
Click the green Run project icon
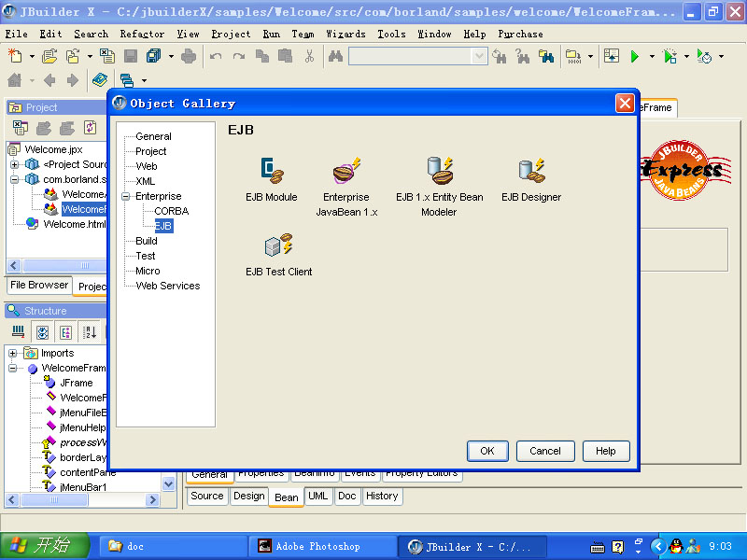coord(635,57)
